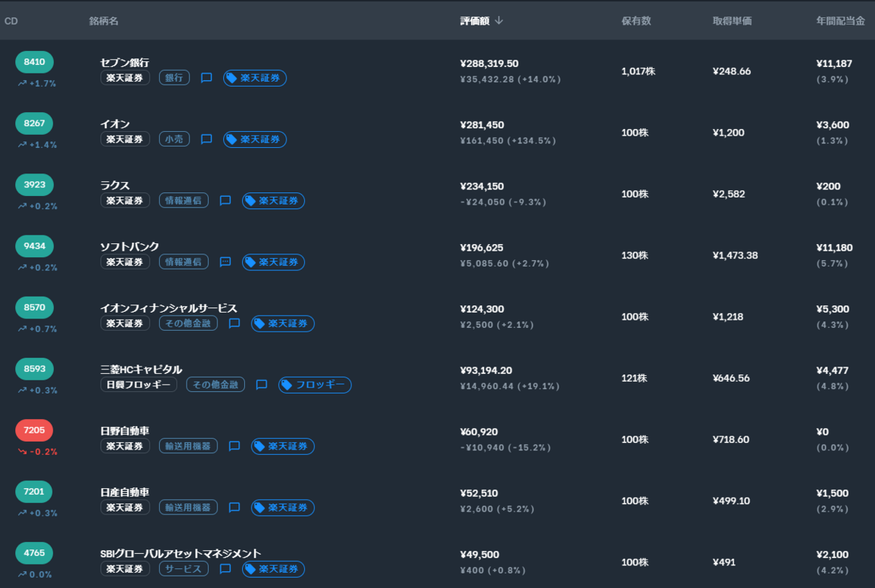
Task: Select the stock name 三菱HCキャピタル
Action: click(141, 369)
